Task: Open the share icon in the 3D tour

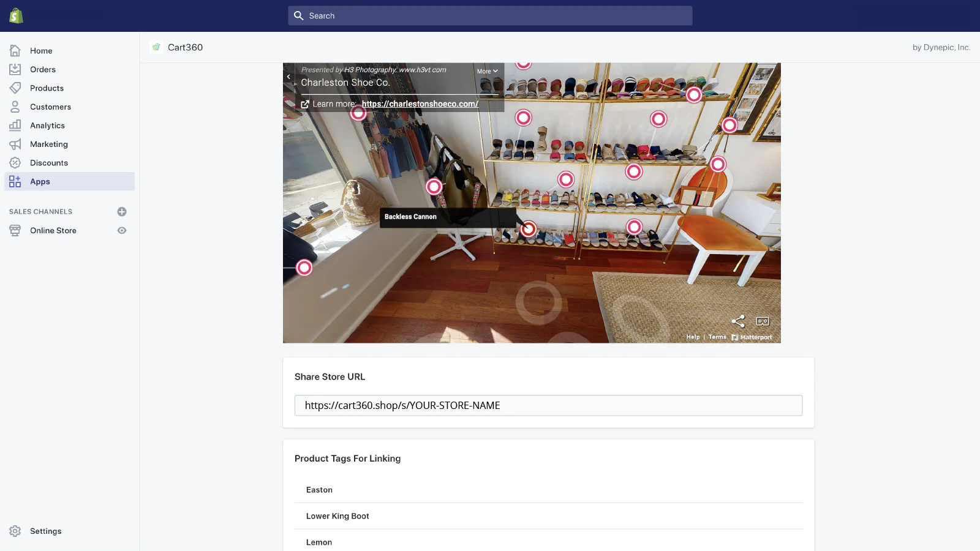Action: [738, 321]
